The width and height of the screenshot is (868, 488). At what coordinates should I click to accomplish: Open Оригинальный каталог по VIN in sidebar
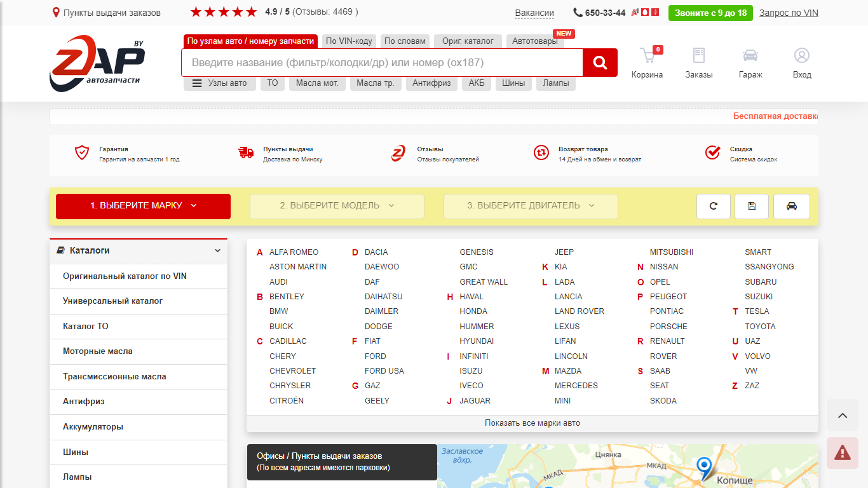[x=139, y=276]
